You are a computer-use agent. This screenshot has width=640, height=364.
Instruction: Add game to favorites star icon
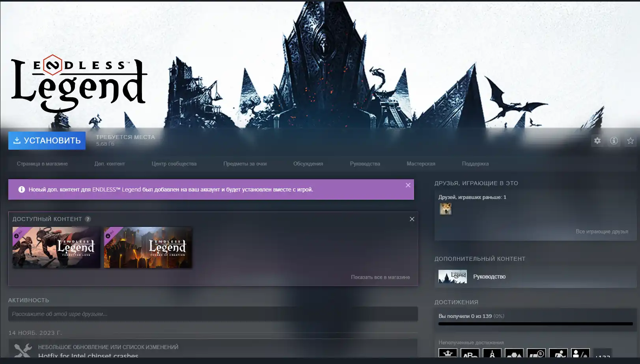pos(631,141)
